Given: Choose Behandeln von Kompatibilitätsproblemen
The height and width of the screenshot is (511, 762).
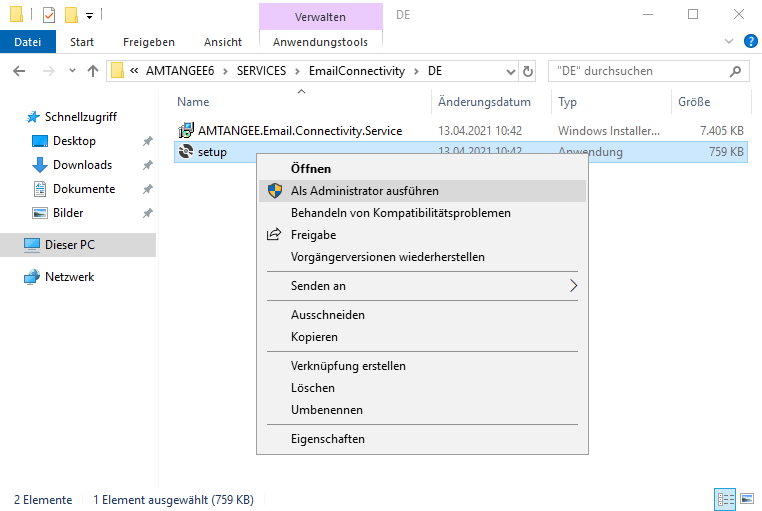Looking at the screenshot, I should (x=422, y=213).
